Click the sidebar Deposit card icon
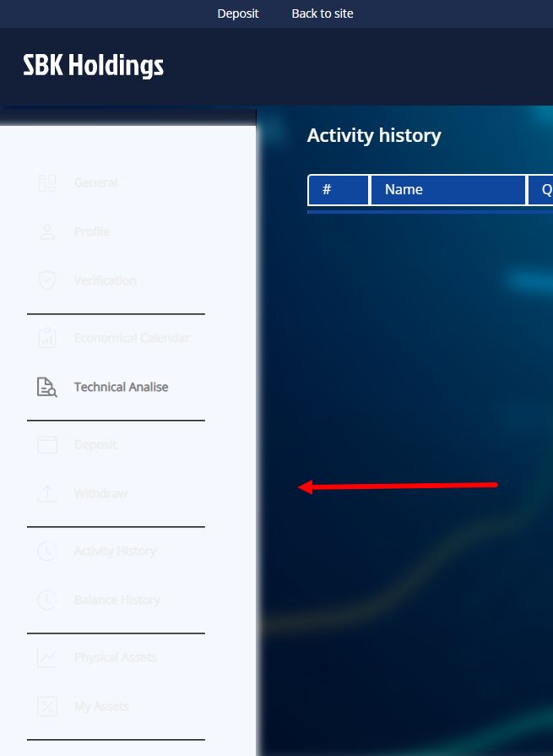The width and height of the screenshot is (553, 756). [47, 444]
